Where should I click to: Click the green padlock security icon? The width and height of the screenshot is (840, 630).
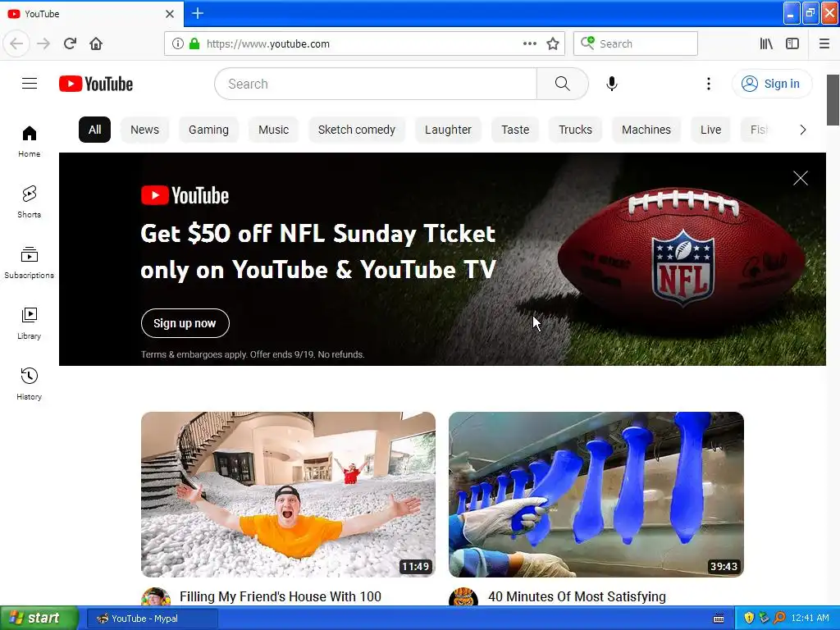pyautogui.click(x=194, y=43)
